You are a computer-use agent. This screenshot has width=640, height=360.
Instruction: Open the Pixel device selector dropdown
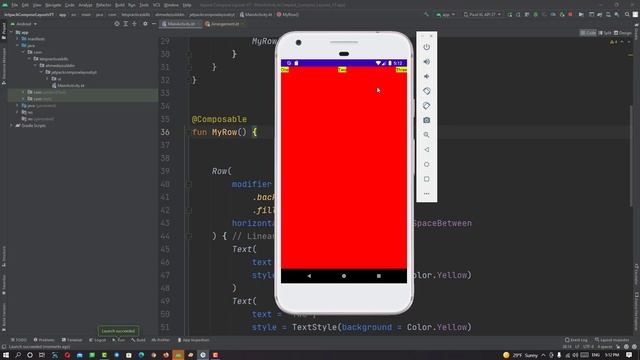pos(482,14)
